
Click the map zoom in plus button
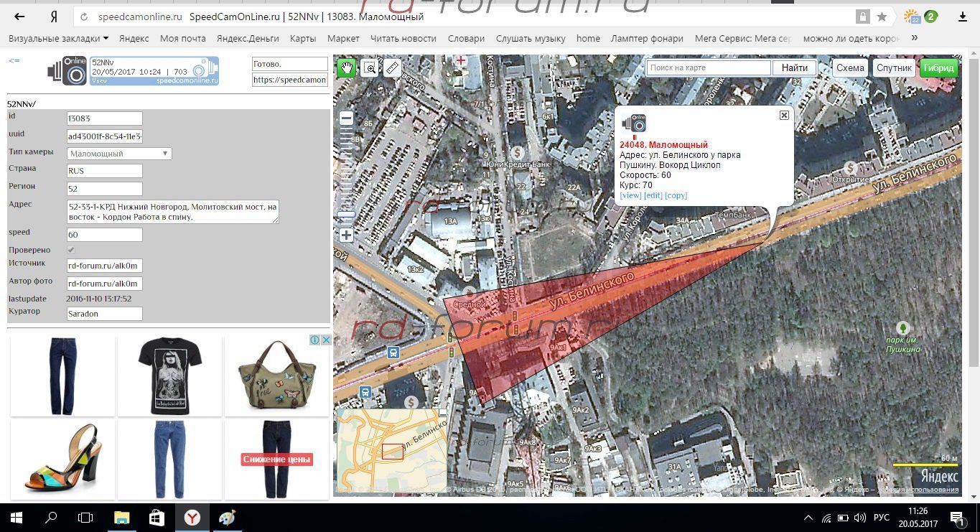[346, 235]
